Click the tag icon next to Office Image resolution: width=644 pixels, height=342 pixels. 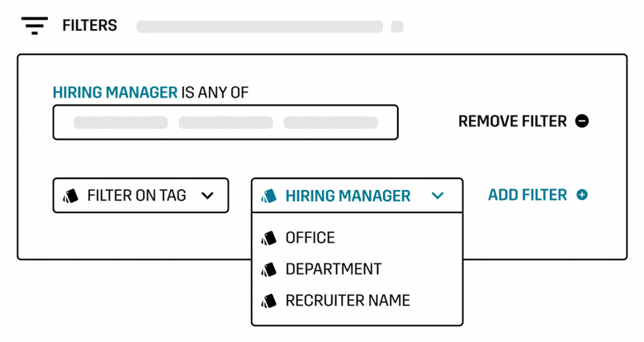[269, 238]
